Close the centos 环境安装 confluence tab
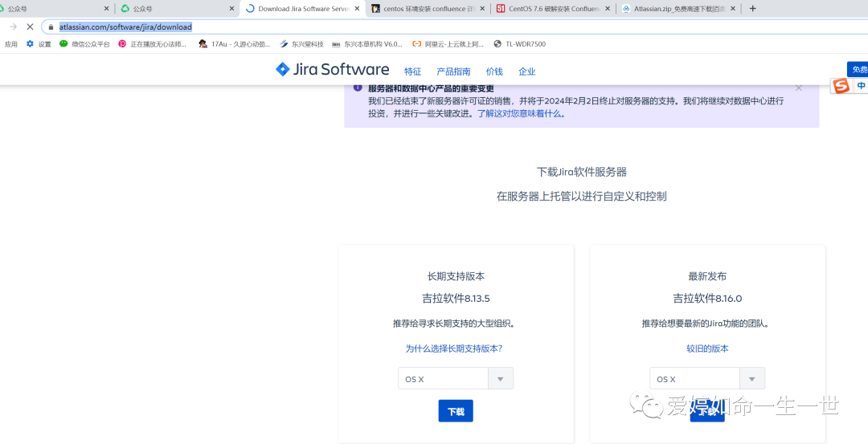Image resolution: width=868 pixels, height=444 pixels. click(x=483, y=8)
